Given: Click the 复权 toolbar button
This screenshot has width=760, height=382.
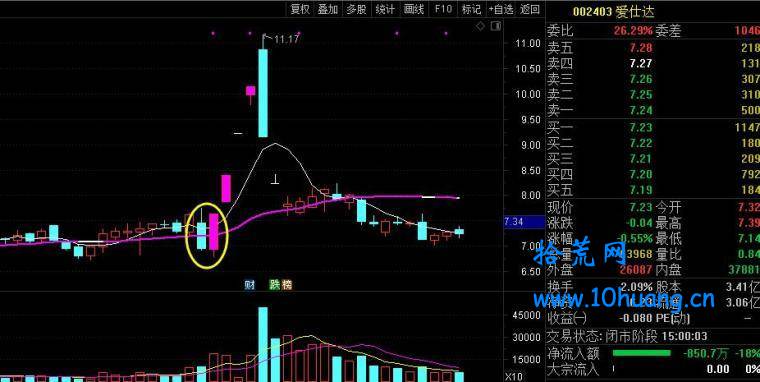Looking at the screenshot, I should 300,9.
